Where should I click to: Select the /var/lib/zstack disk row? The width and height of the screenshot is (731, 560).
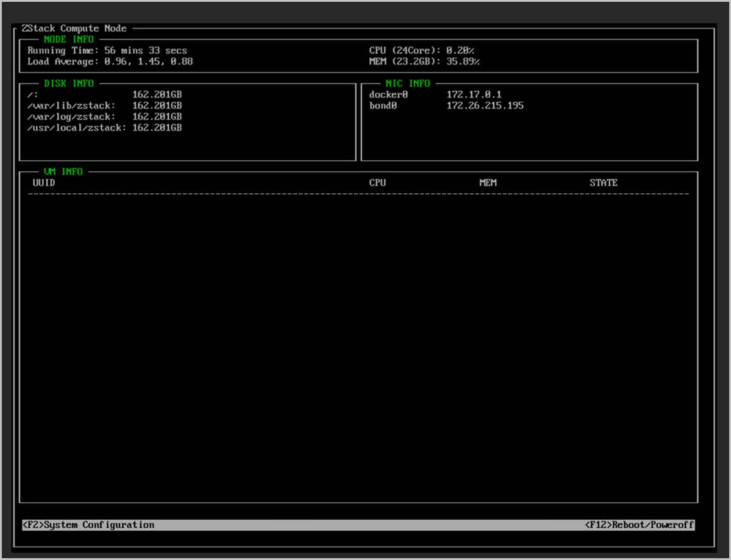point(104,105)
